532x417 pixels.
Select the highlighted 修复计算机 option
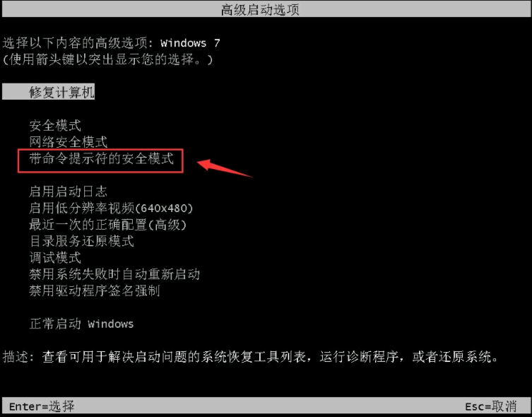pos(48,92)
